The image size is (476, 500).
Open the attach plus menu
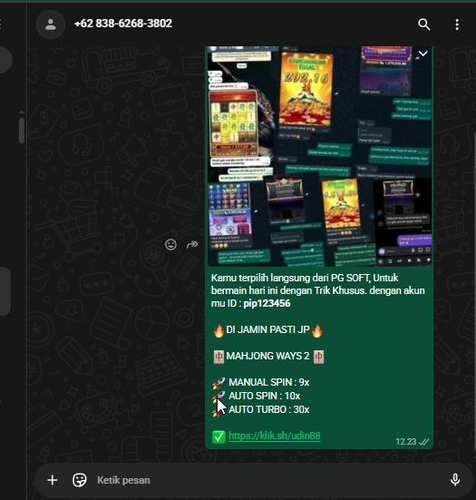(52, 480)
